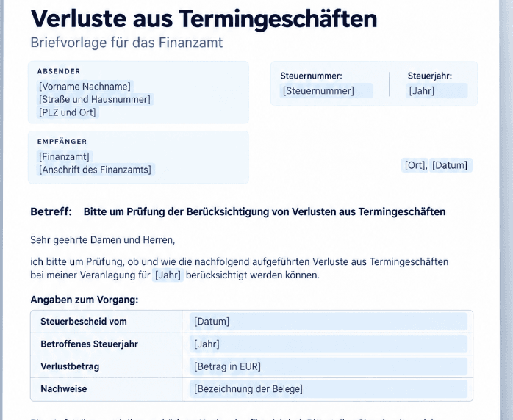Click the [Jahr] field under Steuerjahr
The width and height of the screenshot is (513, 420).
click(437, 91)
